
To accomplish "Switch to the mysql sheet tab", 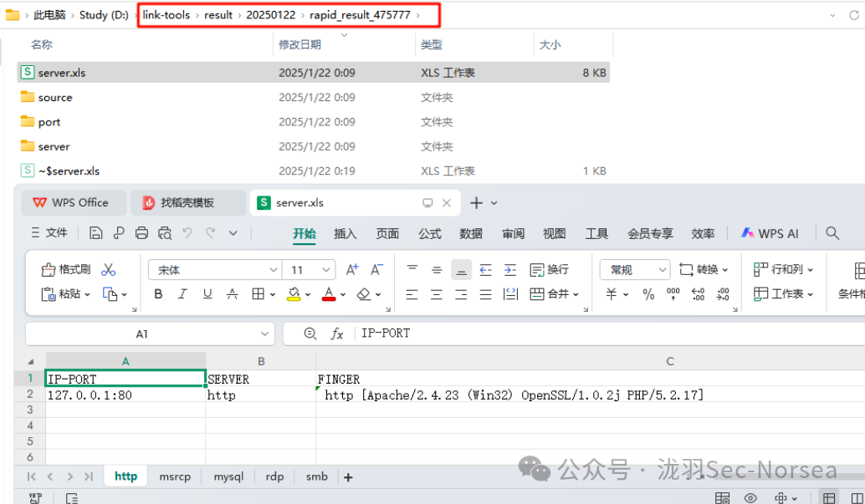I will [x=228, y=476].
